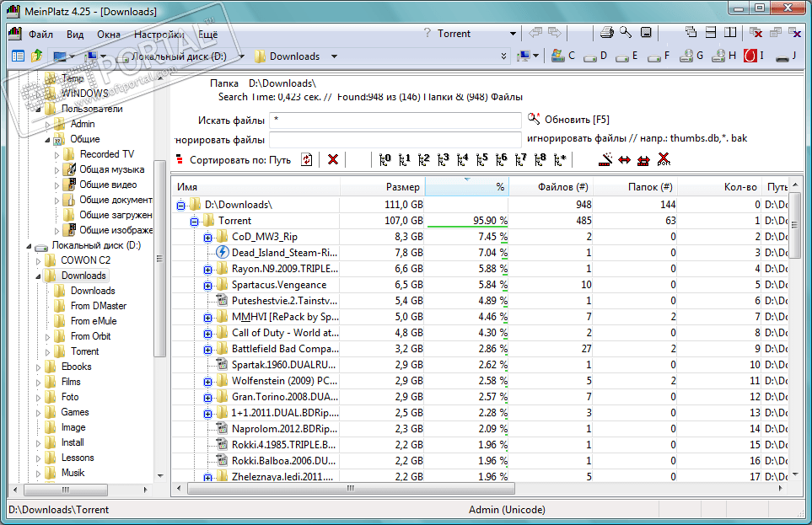
Task: Open the Torrent dropdown in toolbar
Action: point(512,35)
